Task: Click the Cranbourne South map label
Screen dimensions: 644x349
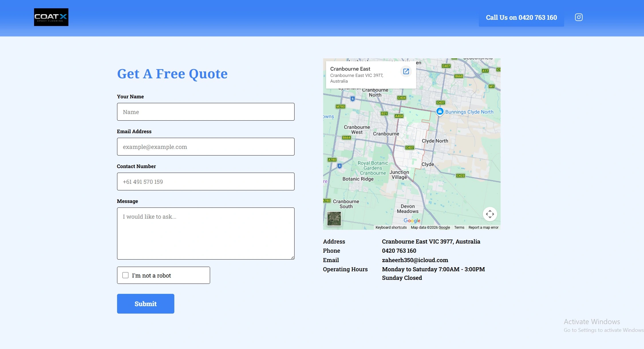Action: [346, 204]
